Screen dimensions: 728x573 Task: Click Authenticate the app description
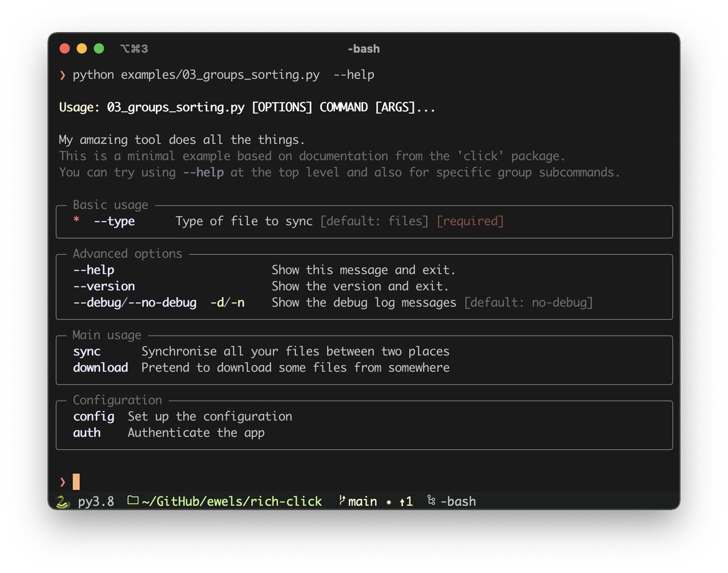(x=196, y=433)
